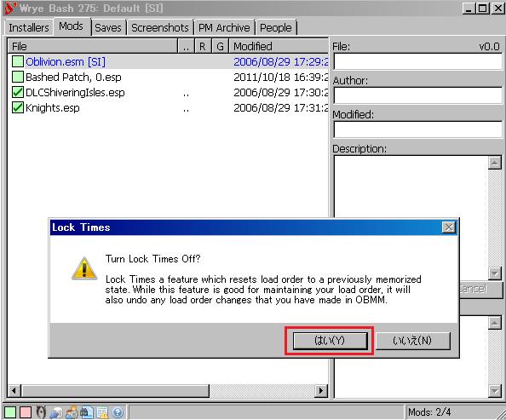Click the Modified date input field
This screenshot has height=420, width=506.
417,129
